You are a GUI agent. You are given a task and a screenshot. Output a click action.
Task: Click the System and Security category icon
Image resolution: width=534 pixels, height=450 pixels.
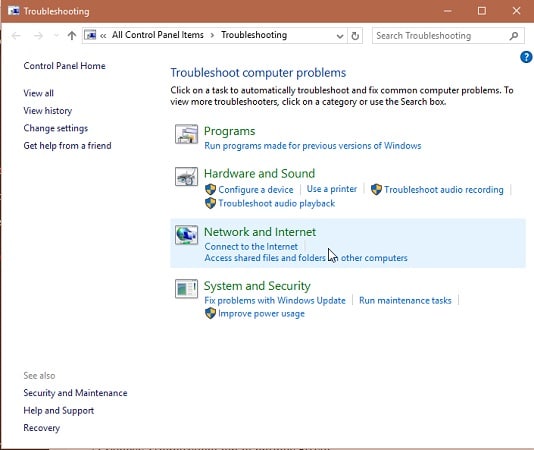(186, 289)
